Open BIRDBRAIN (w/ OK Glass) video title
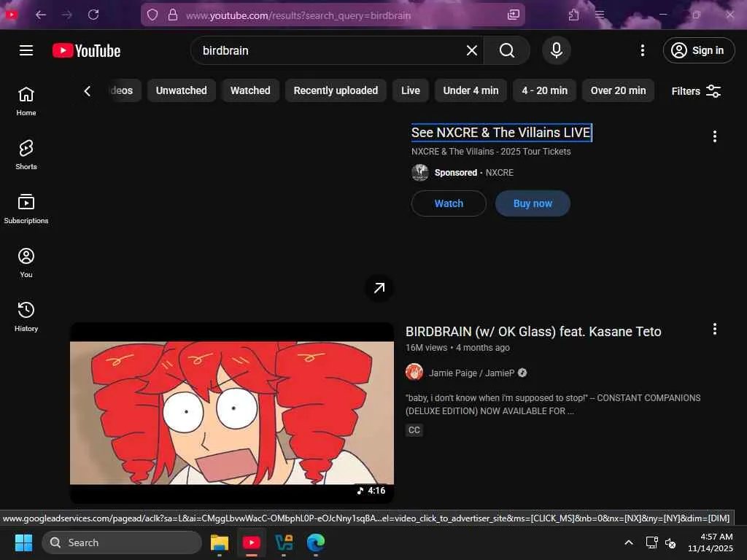747x560 pixels. [533, 332]
